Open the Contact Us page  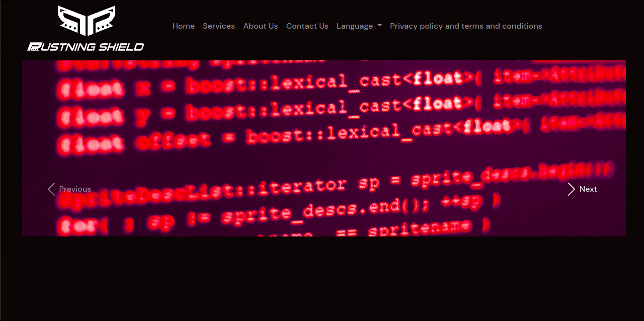click(307, 26)
